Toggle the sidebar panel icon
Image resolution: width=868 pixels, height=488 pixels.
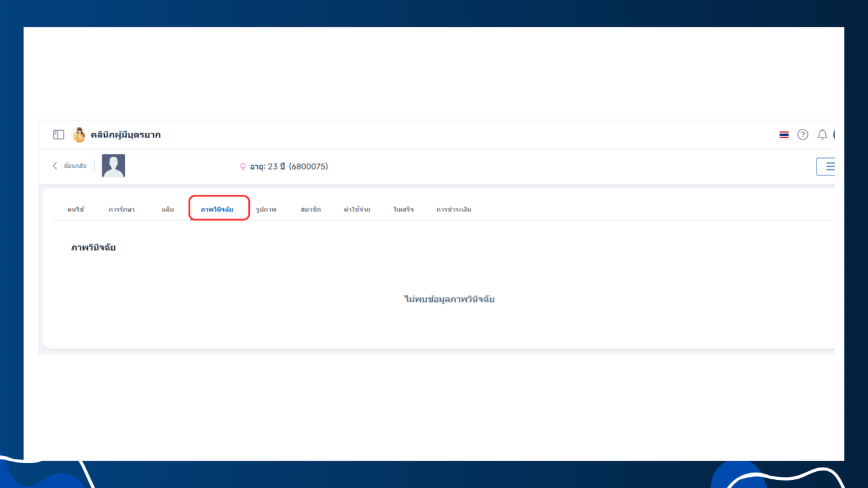click(58, 135)
